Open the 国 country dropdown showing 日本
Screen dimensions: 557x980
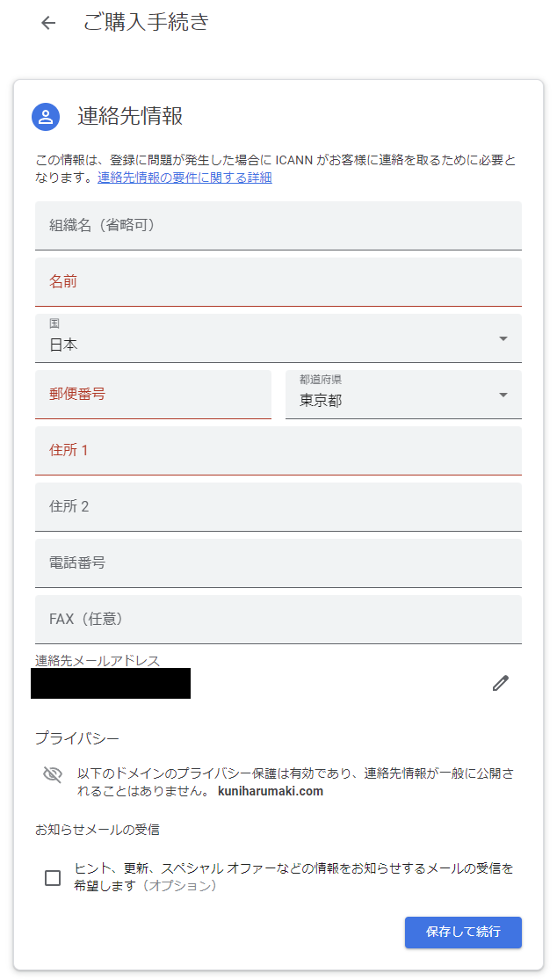[x=278, y=338]
